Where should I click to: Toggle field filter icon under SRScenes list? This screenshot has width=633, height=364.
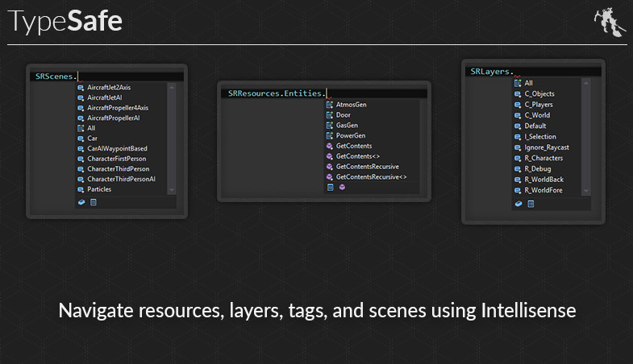[81, 202]
